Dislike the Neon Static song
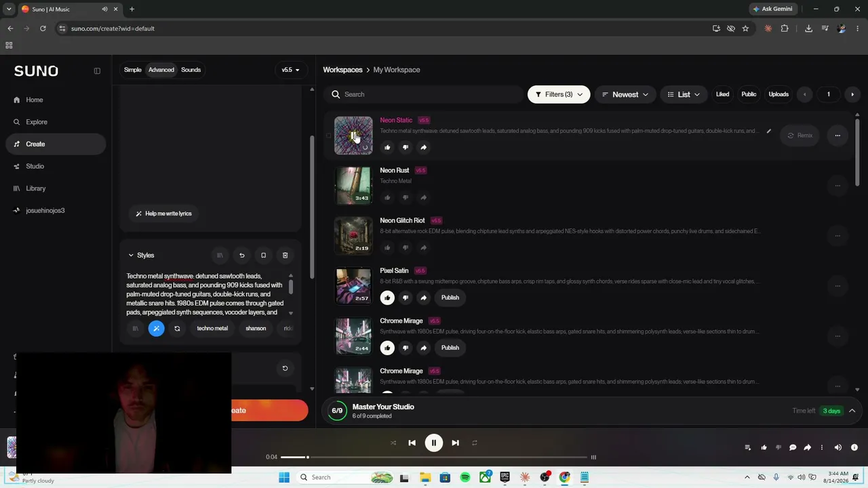 pos(406,147)
